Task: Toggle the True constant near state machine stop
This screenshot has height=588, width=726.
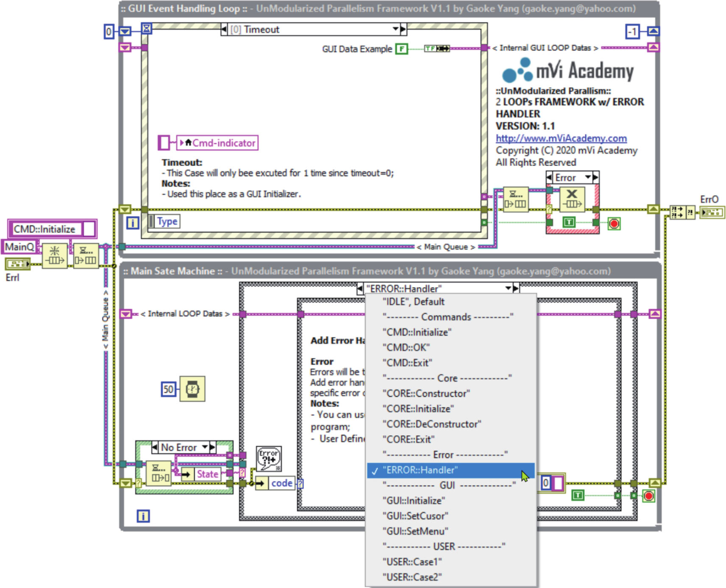Action: pos(578,495)
